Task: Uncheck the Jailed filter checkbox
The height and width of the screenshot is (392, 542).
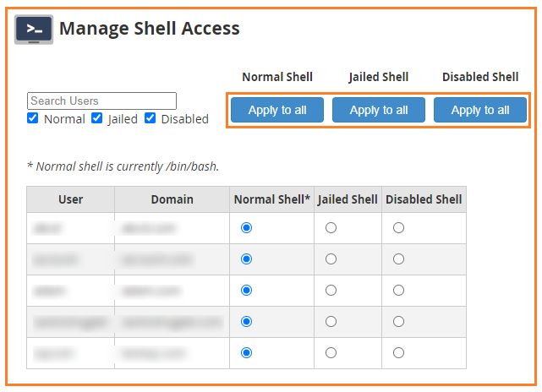Action: click(x=96, y=118)
